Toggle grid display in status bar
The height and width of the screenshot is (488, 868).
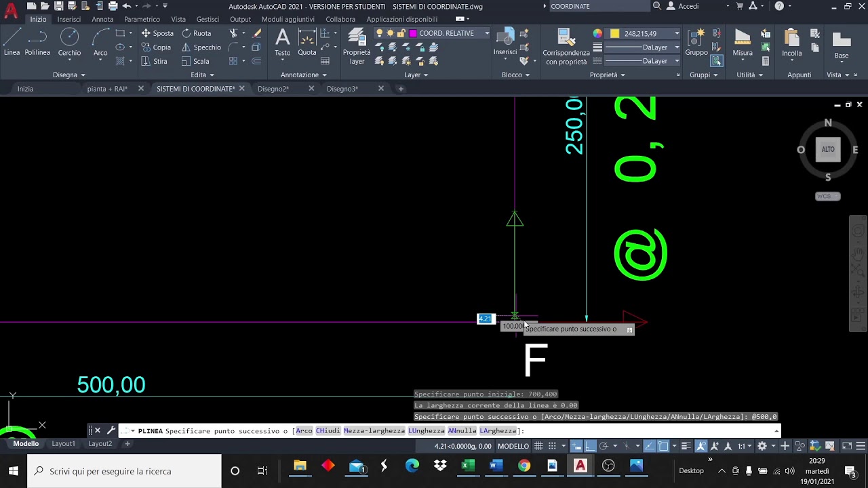[x=538, y=446]
